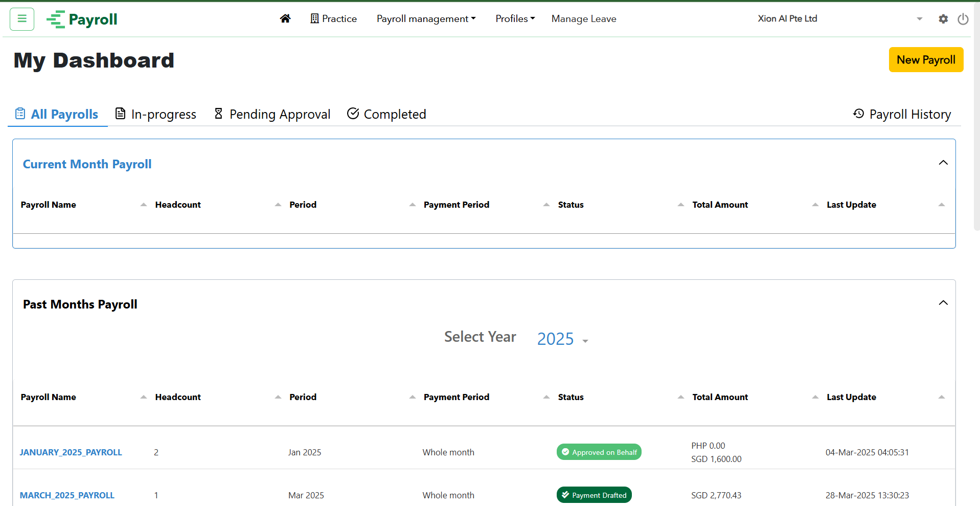Sort Past Months table by Period arrow
Screen dimensions: 980x506
tap(413, 397)
